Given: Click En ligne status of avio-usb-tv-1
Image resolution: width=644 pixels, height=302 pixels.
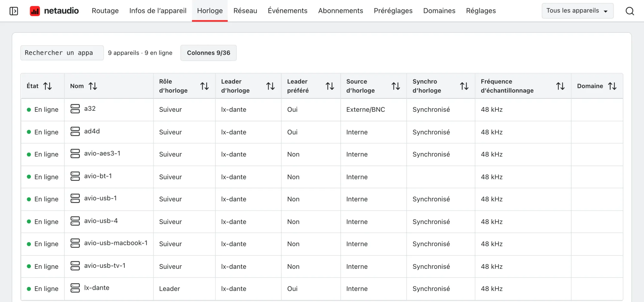Looking at the screenshot, I should [x=43, y=267].
